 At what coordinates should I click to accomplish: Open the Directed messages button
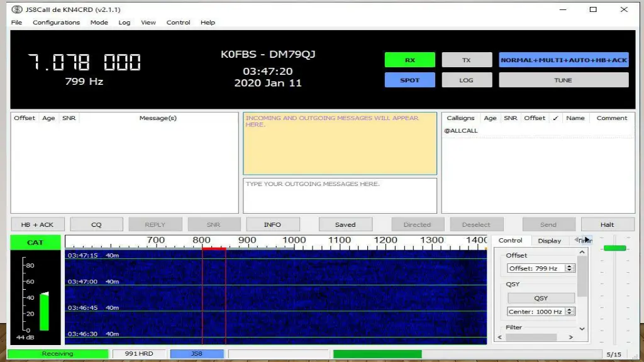418,224
